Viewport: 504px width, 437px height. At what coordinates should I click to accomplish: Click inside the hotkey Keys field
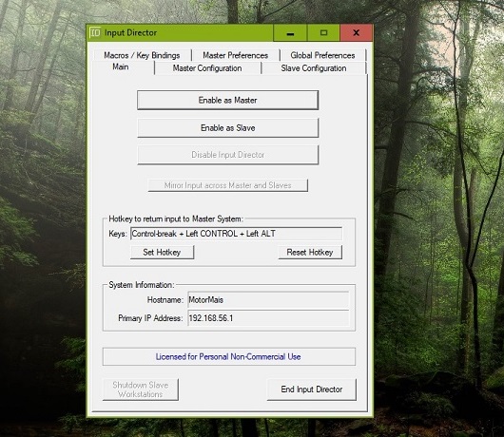tap(236, 234)
